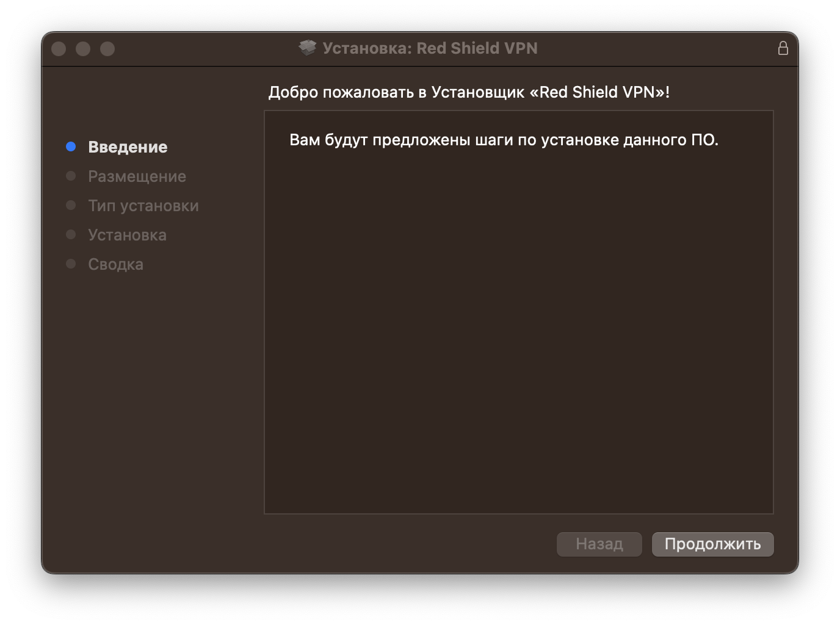Image resolution: width=840 pixels, height=625 pixels.
Task: Click the gray bullet beside Тип установки
Action: (71, 205)
